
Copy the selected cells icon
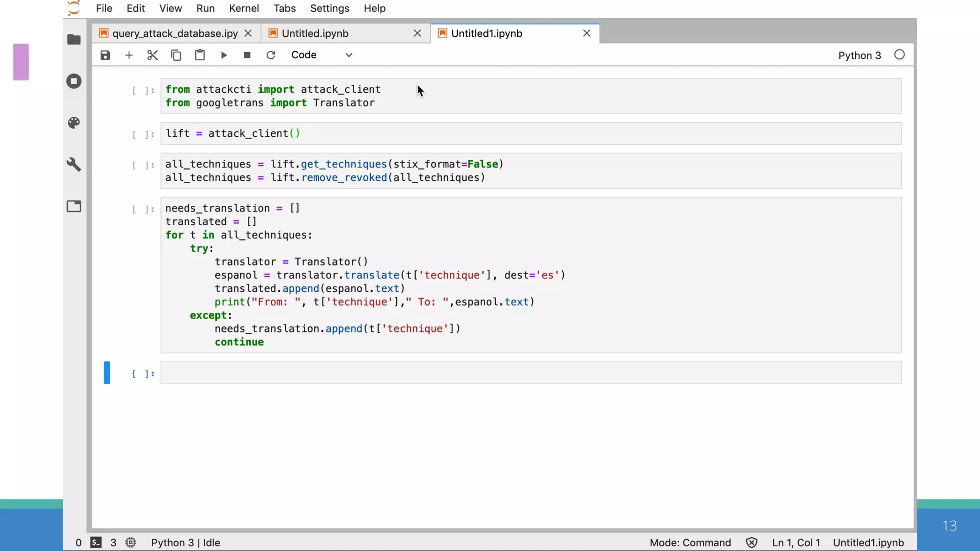(176, 55)
